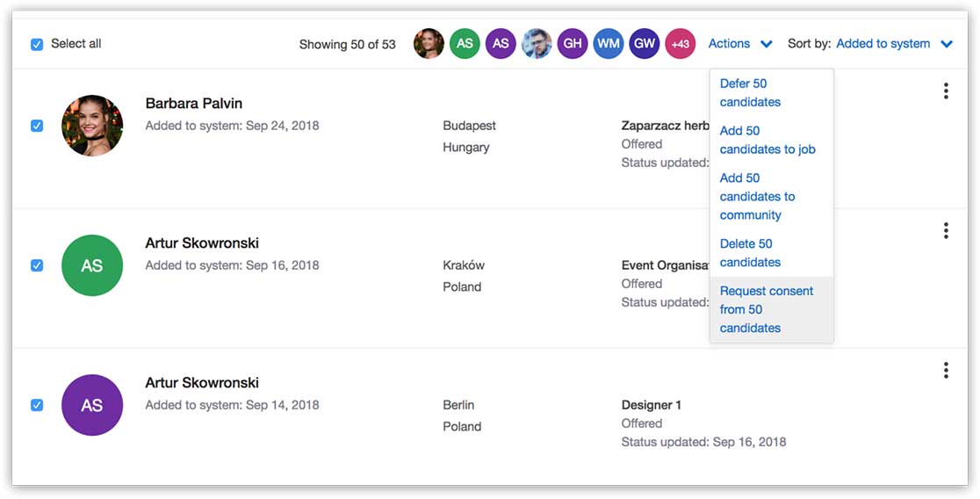Click the pink +43 more candidates badge
The height and width of the screenshot is (499, 980).
(680, 44)
